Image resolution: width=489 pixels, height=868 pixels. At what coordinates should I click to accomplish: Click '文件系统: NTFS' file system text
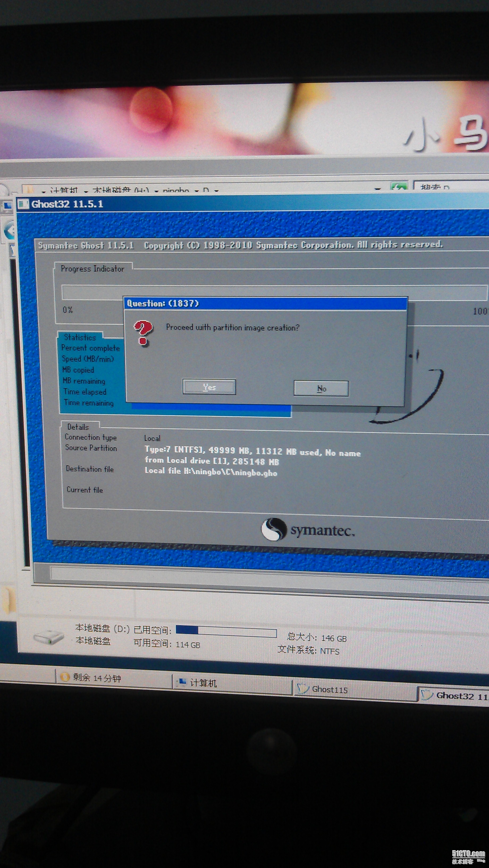tap(308, 650)
